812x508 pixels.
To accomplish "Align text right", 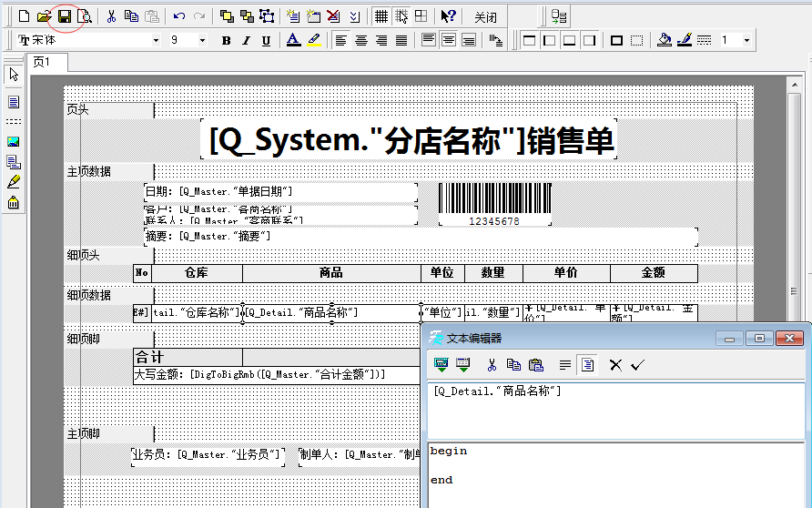I will 381,40.
